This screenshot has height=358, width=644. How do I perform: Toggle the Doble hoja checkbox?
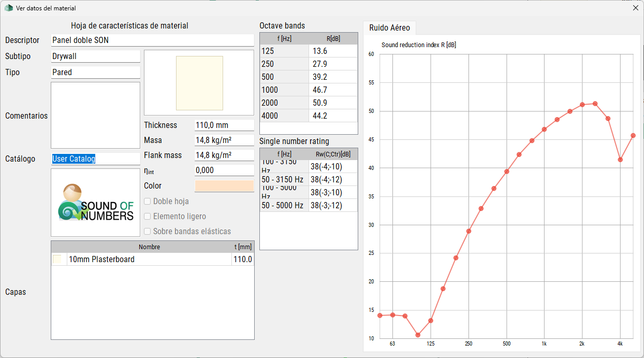tap(148, 201)
